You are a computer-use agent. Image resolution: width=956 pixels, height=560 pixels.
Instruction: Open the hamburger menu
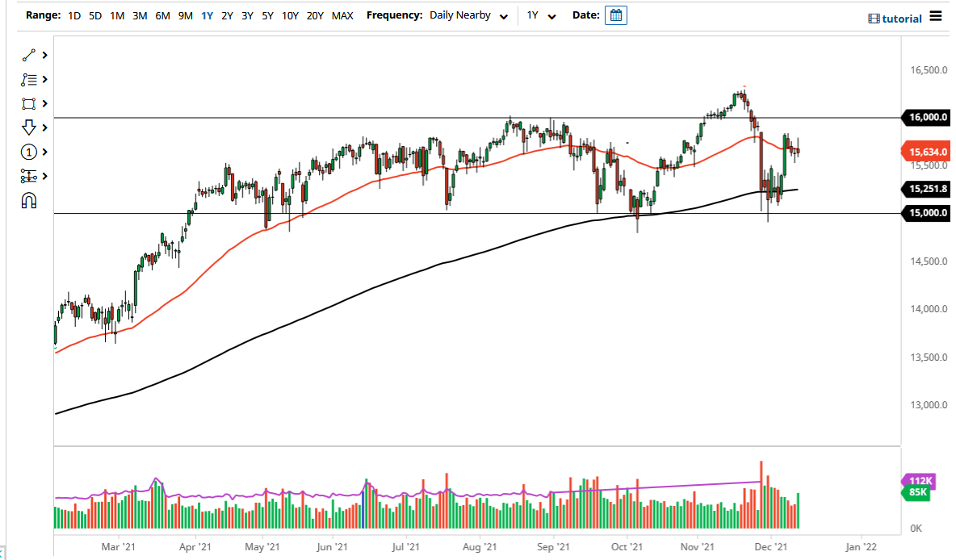(934, 15)
